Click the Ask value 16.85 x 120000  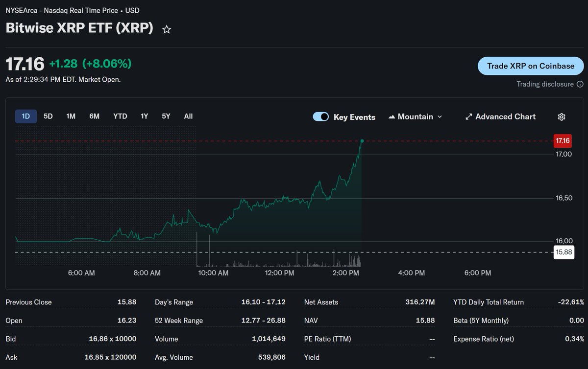(110, 357)
